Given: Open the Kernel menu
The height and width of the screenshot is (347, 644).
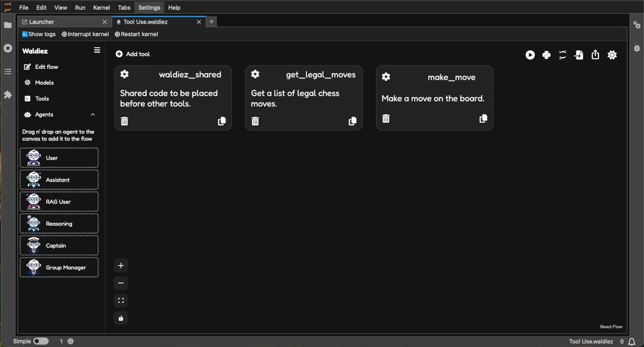Looking at the screenshot, I should coord(101,8).
